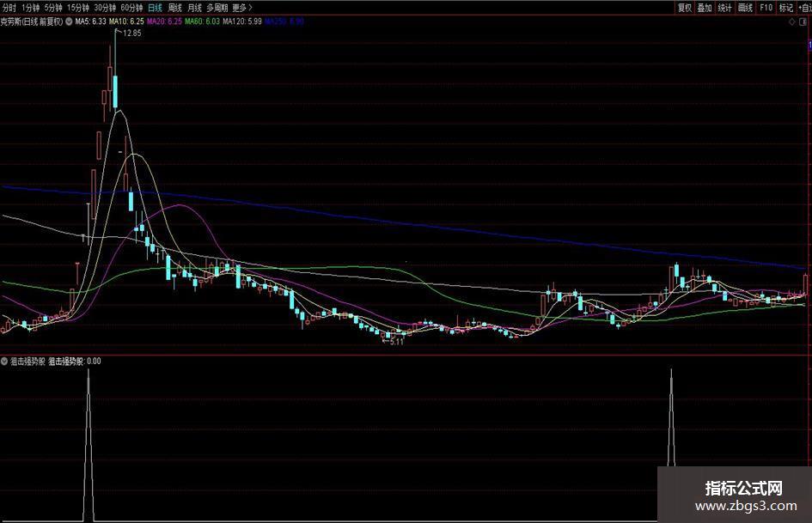812x523 pixels.
Task: Click the MA120: 5.99 label
Action: 242,21
